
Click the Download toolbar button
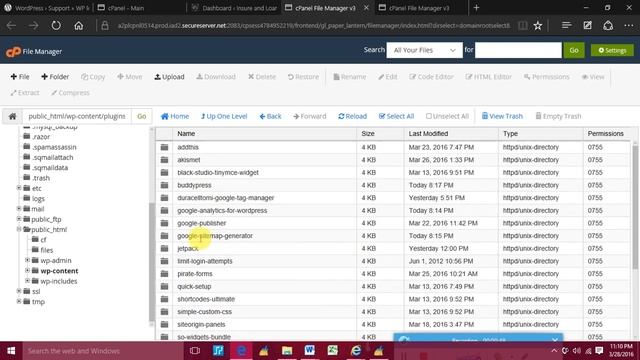pos(216,77)
